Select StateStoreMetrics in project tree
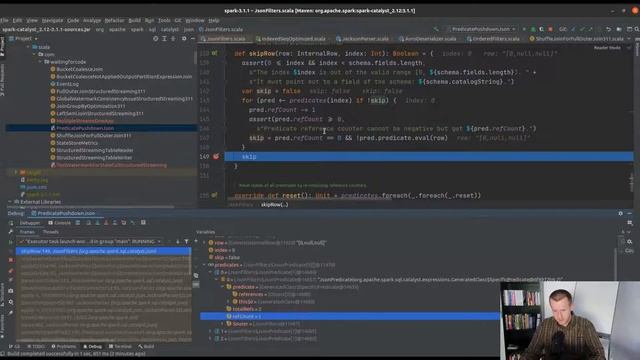This screenshot has height=360, width=640. (77, 143)
